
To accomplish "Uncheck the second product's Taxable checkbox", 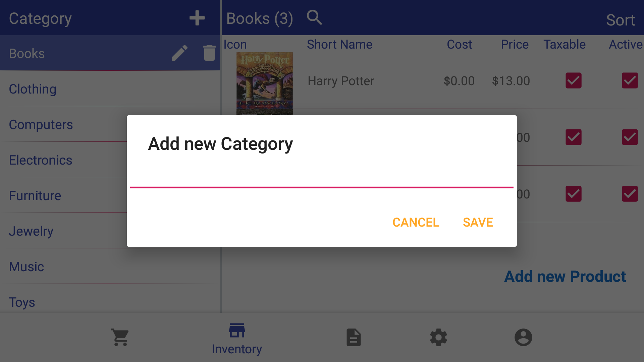I will 573,137.
